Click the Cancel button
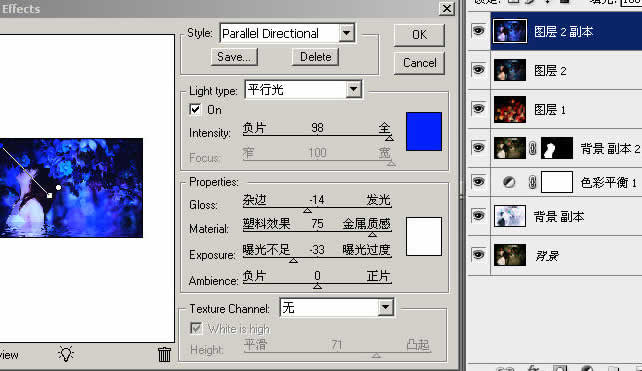 pos(419,63)
